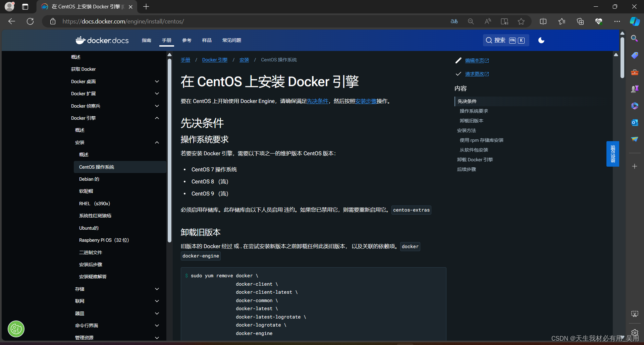The image size is (644, 345).
Task: Open browser essentials heart icon
Action: coord(599,21)
